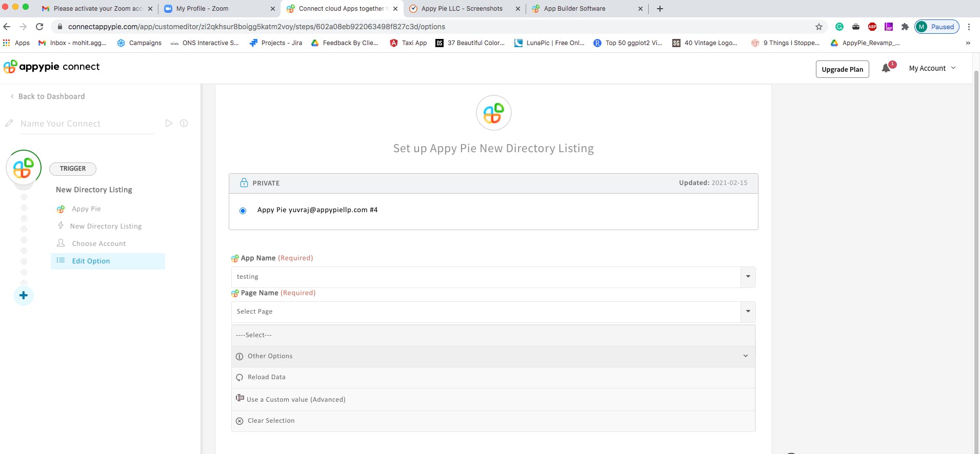The height and width of the screenshot is (454, 980).
Task: Open Chrome extensions puzzle icon
Action: (x=905, y=27)
